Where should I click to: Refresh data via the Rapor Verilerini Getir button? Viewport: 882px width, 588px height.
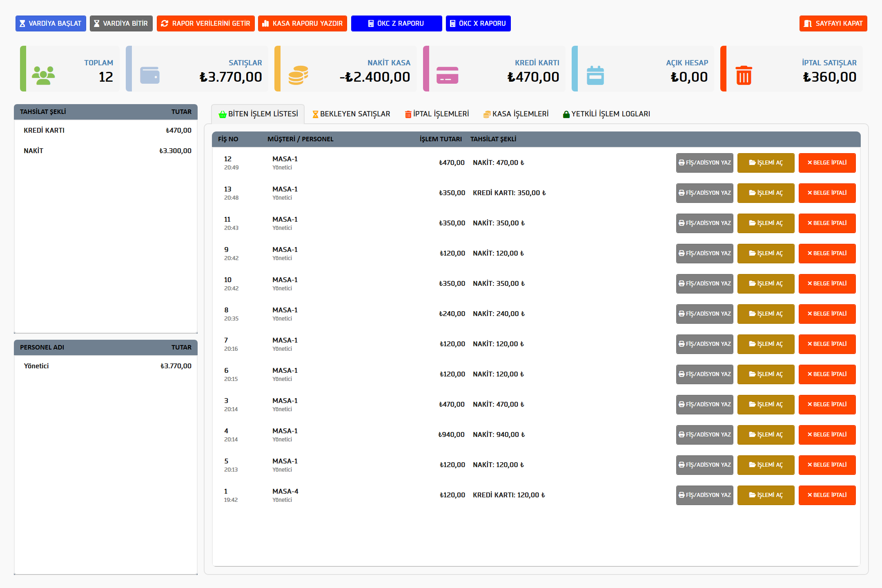[x=205, y=24]
